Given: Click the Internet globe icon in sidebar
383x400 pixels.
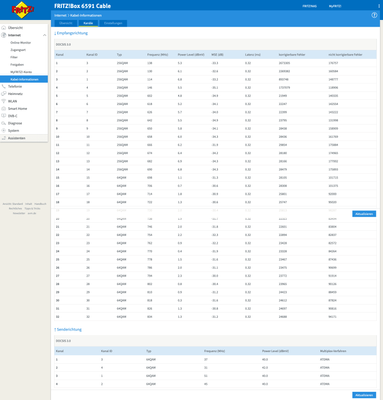Looking at the screenshot, I should (4, 35).
